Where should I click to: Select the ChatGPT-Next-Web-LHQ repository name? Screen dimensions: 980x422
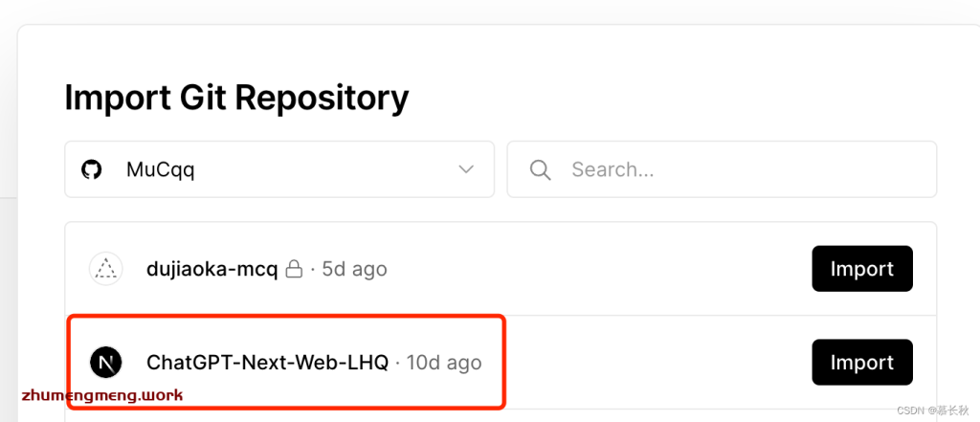268,362
